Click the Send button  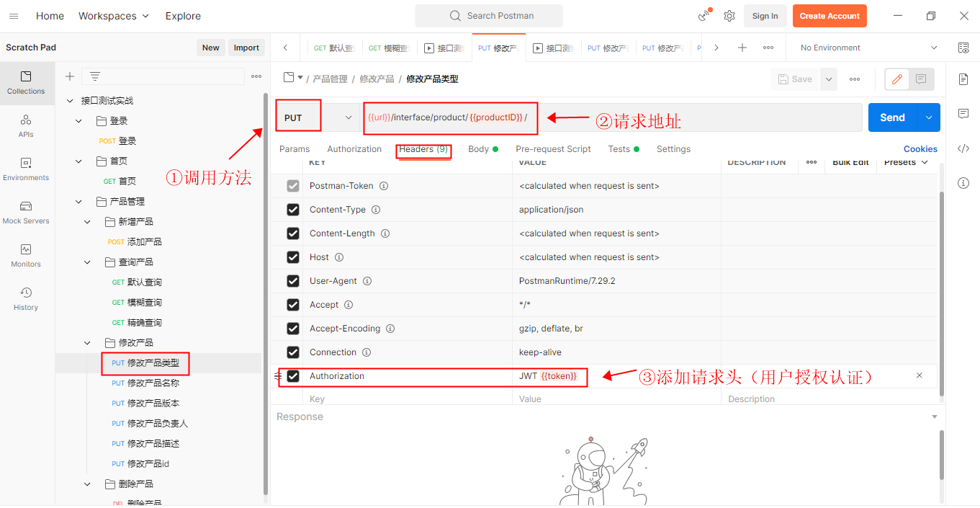[x=892, y=117]
